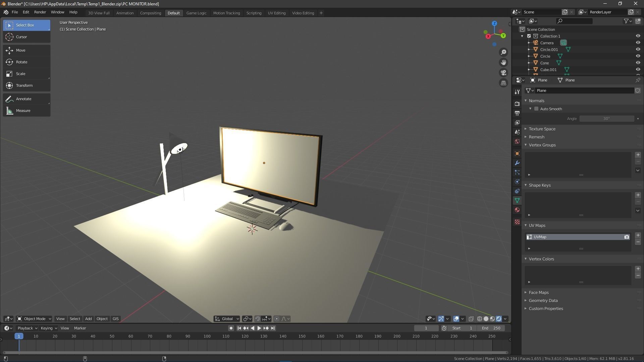Open Object Mode dropdown

[34, 319]
